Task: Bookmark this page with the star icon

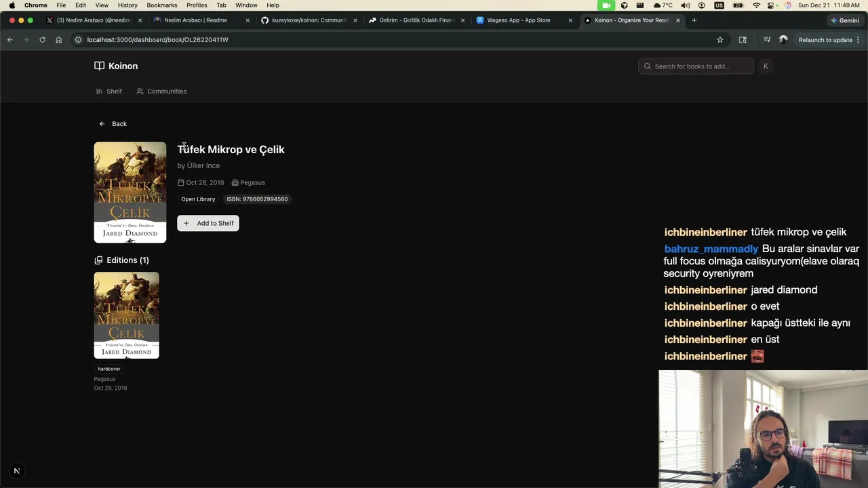Action: [x=720, y=39]
